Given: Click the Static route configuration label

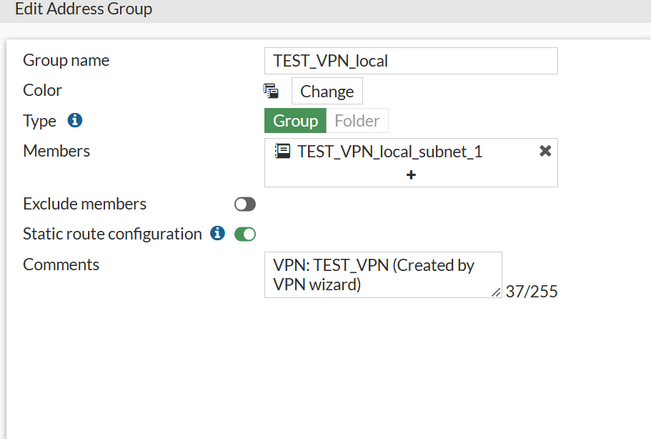Looking at the screenshot, I should 112,234.
